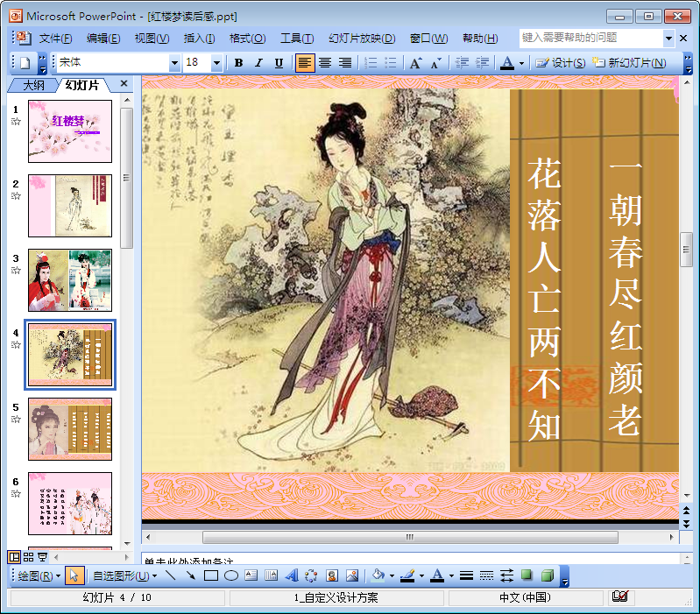The width and height of the screenshot is (700, 614).
Task: Select slide 5 thumbnail
Action: [70, 429]
